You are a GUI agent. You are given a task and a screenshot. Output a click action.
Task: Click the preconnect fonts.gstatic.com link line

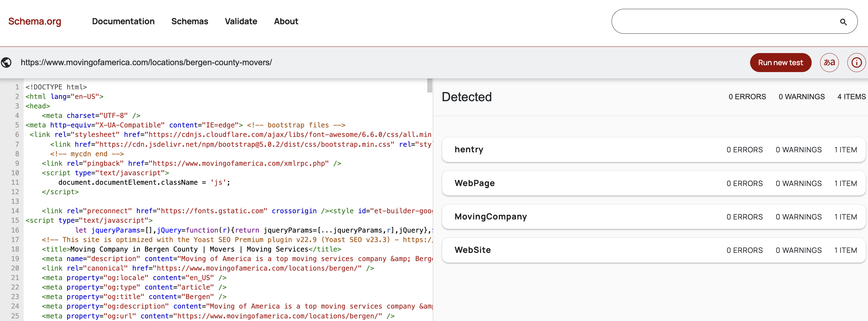pyautogui.click(x=237, y=211)
